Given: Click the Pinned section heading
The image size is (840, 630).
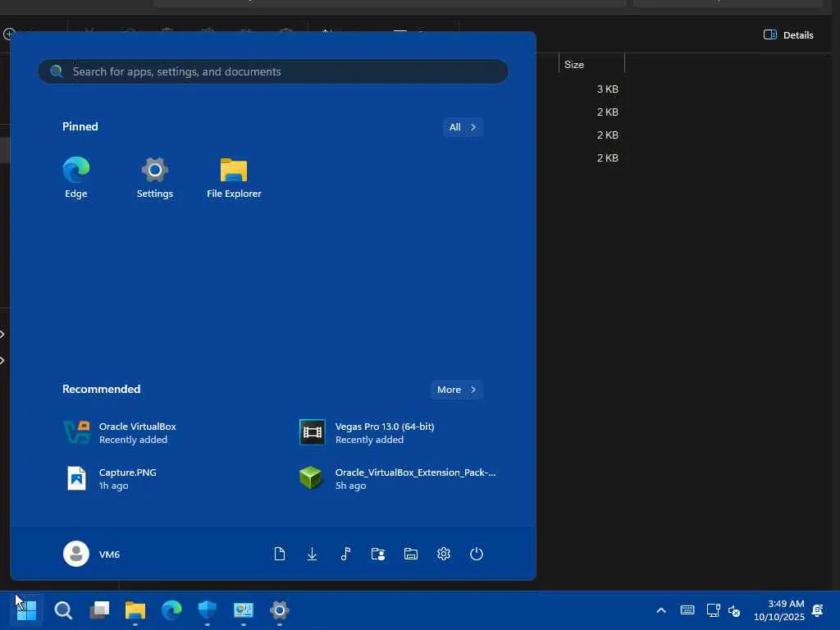Looking at the screenshot, I should click(80, 126).
